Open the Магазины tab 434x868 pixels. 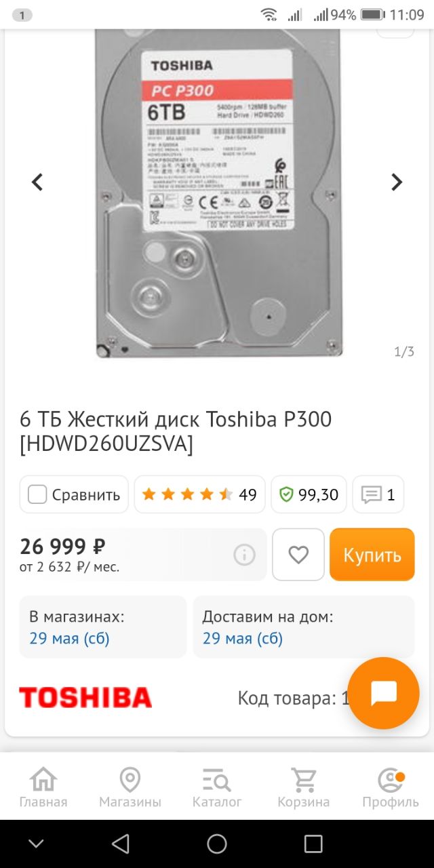(x=130, y=788)
